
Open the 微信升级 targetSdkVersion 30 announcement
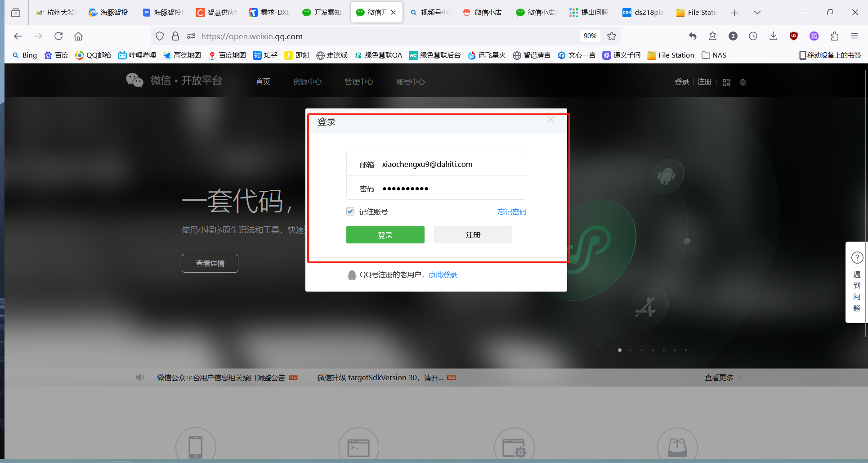(x=380, y=378)
